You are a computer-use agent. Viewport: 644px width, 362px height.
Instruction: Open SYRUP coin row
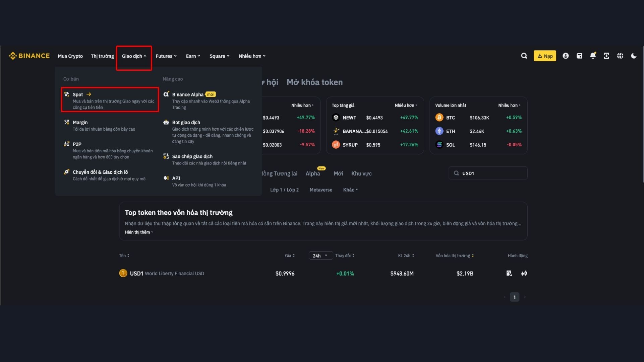[375, 145]
